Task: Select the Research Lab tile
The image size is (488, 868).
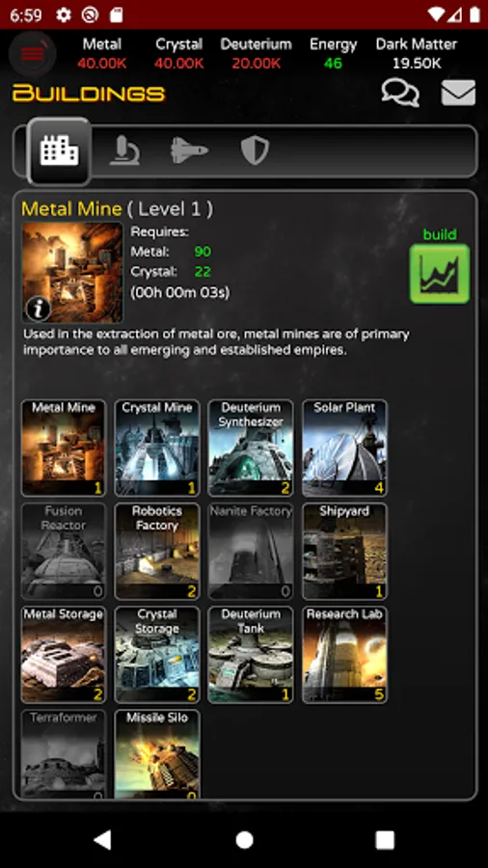Action: 344,655
